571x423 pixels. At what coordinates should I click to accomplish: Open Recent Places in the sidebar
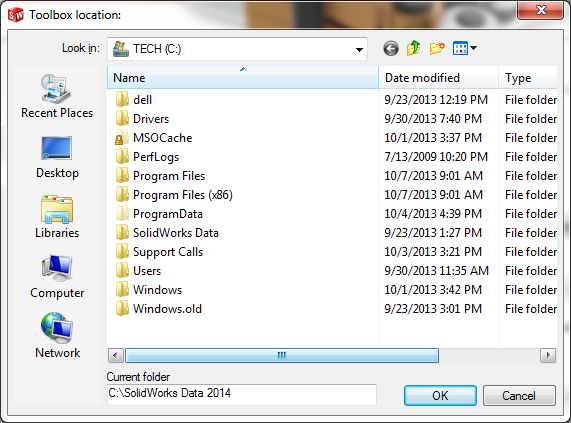[57, 96]
